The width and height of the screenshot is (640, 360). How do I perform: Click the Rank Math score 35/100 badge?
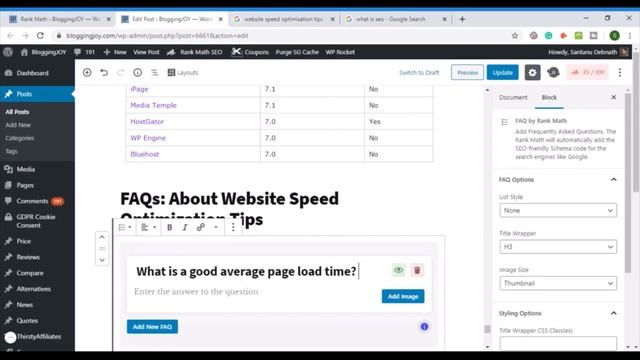[x=587, y=72]
